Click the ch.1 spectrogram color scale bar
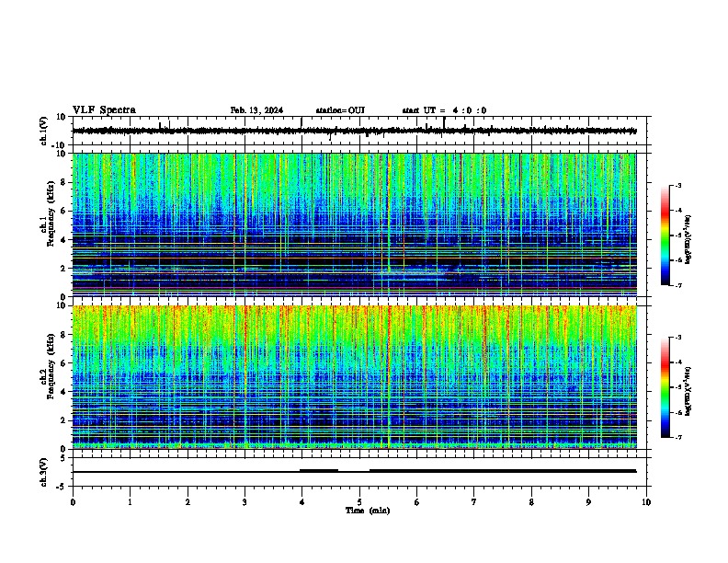Screen dimensions: 728x563 tap(665, 236)
